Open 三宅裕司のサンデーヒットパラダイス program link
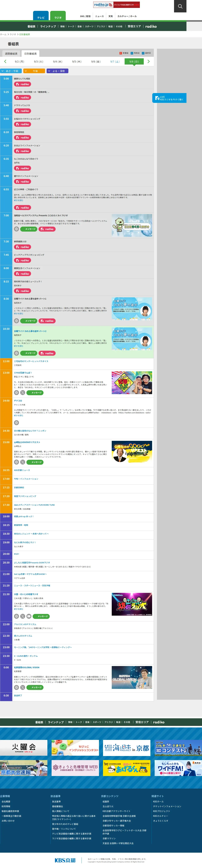This screenshot has height=868, width=202. tap(31, 361)
